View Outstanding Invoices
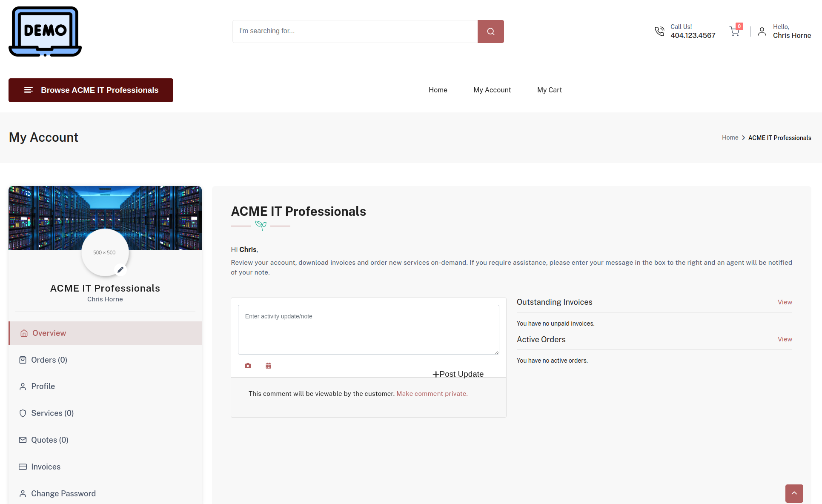This screenshot has height=504, width=822. (x=785, y=302)
